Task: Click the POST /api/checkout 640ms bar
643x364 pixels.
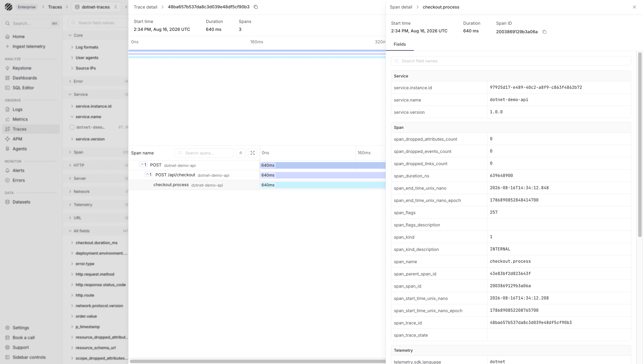Action: pyautogui.click(x=323, y=175)
